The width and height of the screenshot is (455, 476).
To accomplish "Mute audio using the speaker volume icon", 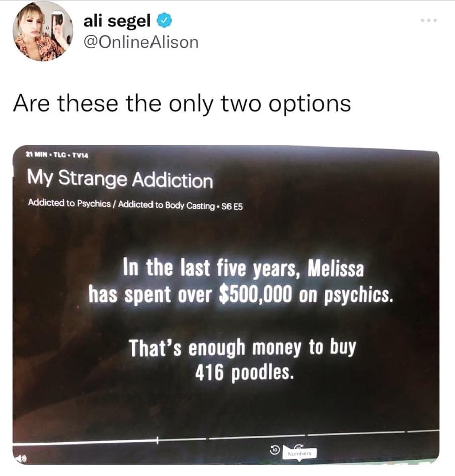I will pos(21,458).
